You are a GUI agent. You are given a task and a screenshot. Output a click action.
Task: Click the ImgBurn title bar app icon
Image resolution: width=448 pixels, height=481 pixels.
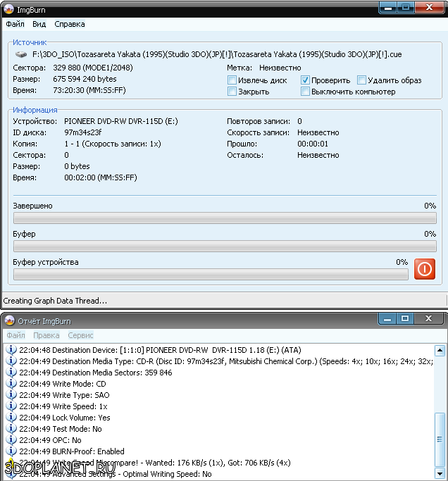[x=10, y=8]
